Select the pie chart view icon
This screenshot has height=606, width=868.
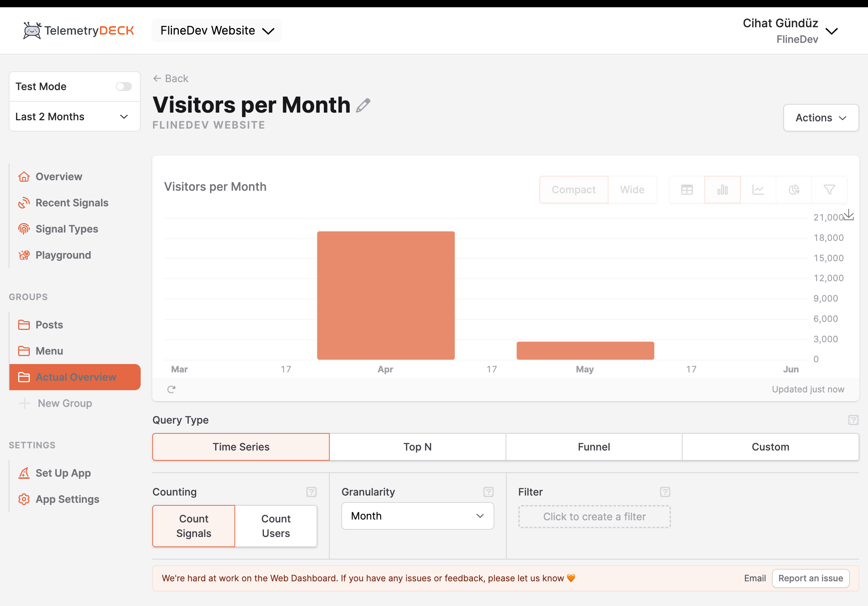793,190
